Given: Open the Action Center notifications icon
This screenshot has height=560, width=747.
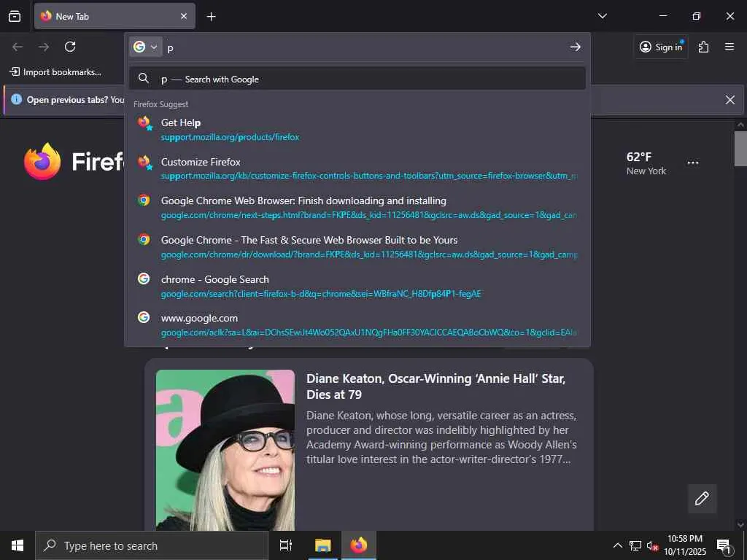Looking at the screenshot, I should (723, 545).
